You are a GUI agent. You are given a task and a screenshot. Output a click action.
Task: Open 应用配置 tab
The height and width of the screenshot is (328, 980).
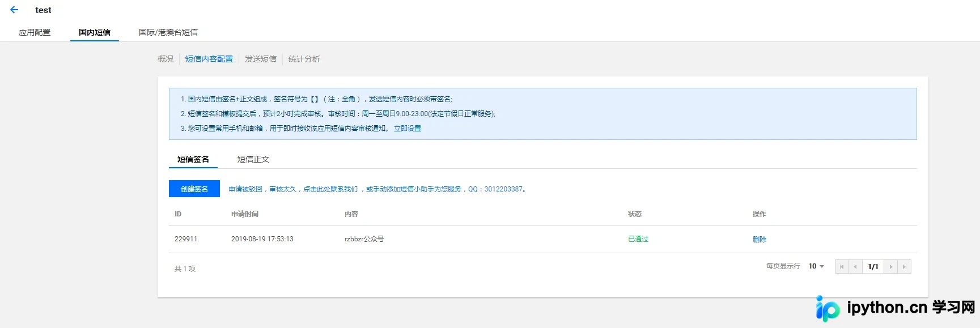click(35, 32)
